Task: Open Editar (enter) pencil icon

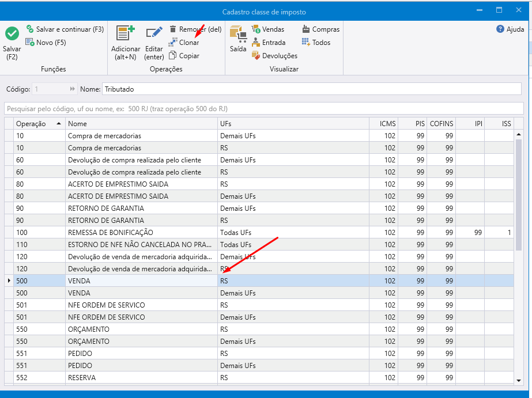Action: (x=154, y=34)
